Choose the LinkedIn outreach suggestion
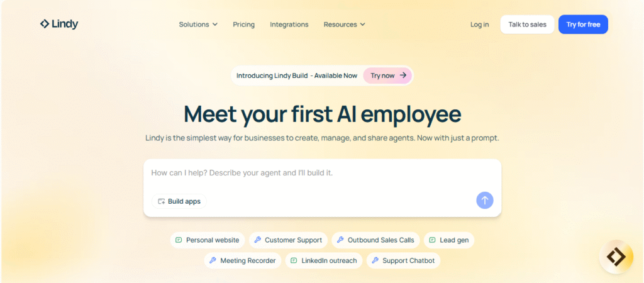 point(323,260)
